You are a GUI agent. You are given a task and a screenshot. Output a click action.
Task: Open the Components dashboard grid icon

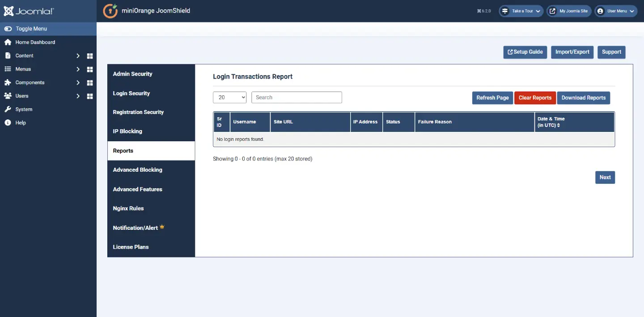(89, 83)
